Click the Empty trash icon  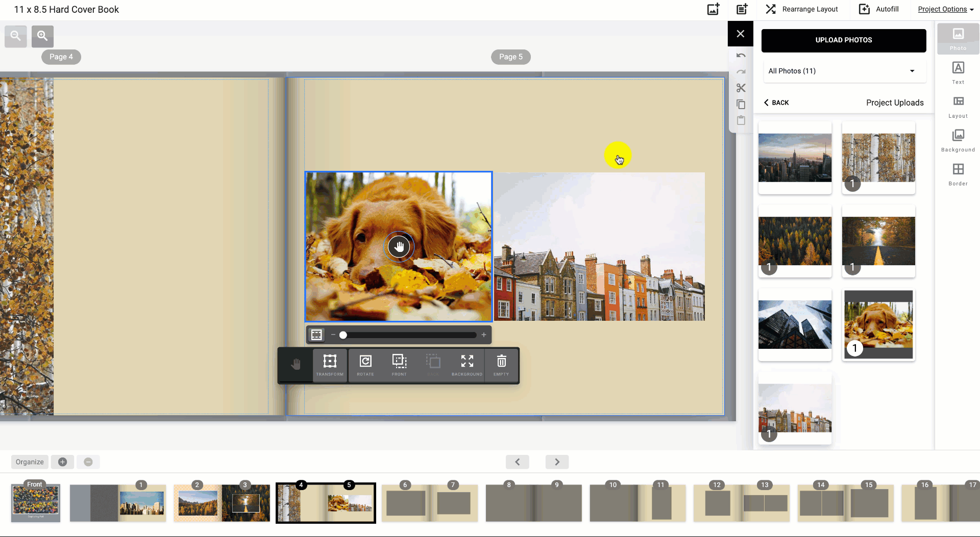502,365
